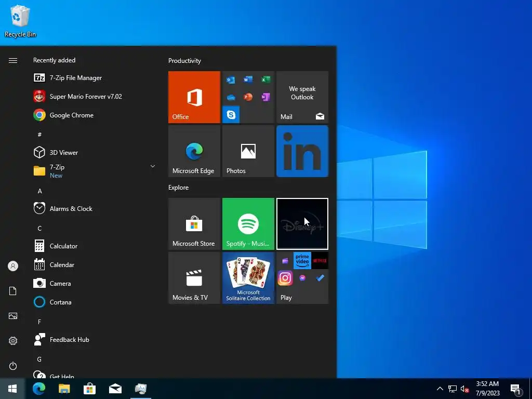Open Netflix in Play tile
This screenshot has height=399, width=532.
(x=320, y=261)
